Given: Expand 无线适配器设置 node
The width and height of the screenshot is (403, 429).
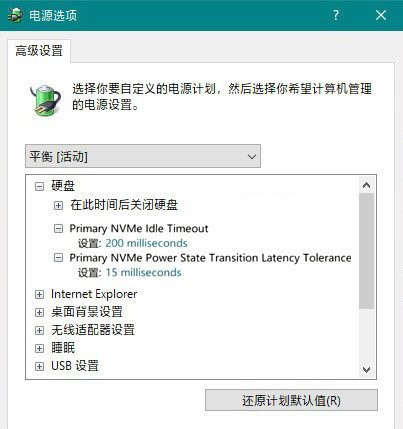Looking at the screenshot, I should click(x=39, y=330).
